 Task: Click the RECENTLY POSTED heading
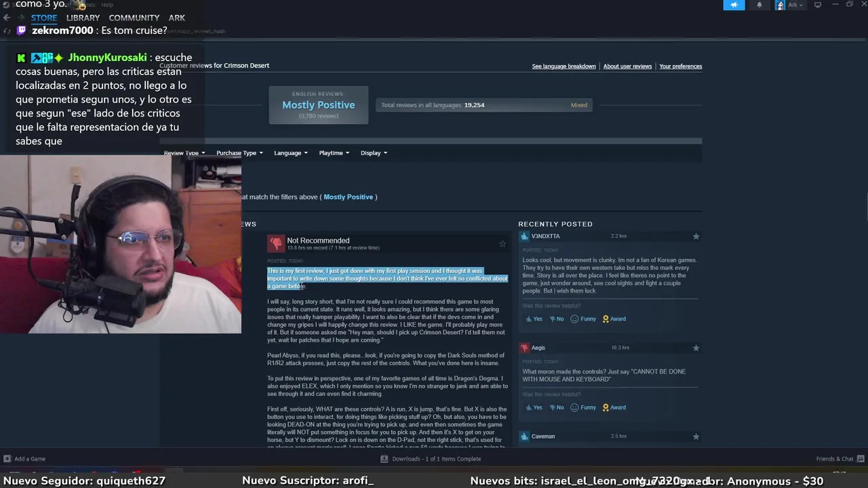555,224
